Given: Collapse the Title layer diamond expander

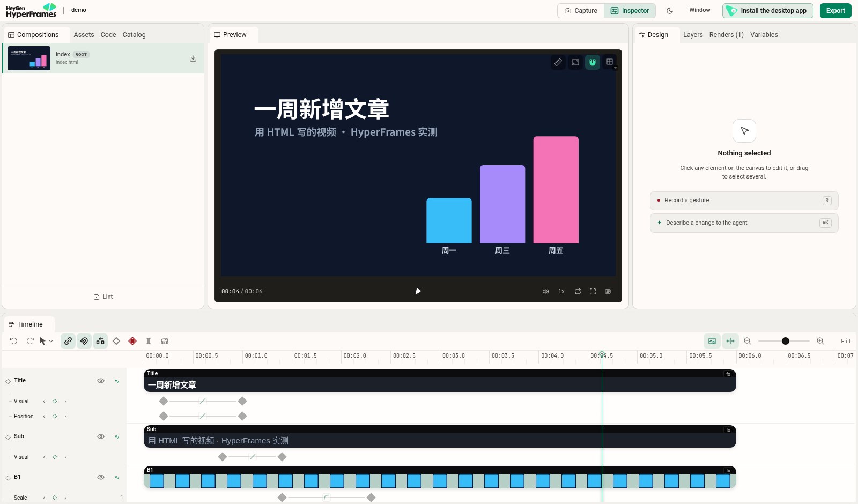Looking at the screenshot, I should [x=8, y=381].
